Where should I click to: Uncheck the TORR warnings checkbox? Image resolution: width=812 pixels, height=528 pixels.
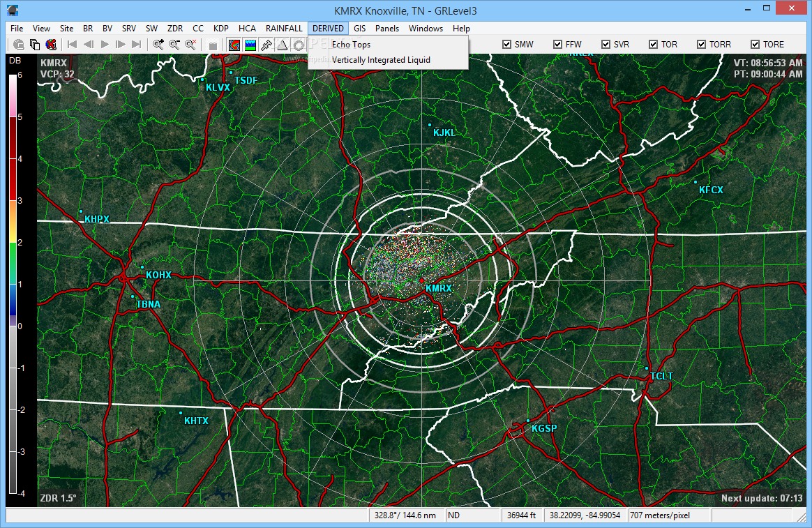pyautogui.click(x=701, y=45)
